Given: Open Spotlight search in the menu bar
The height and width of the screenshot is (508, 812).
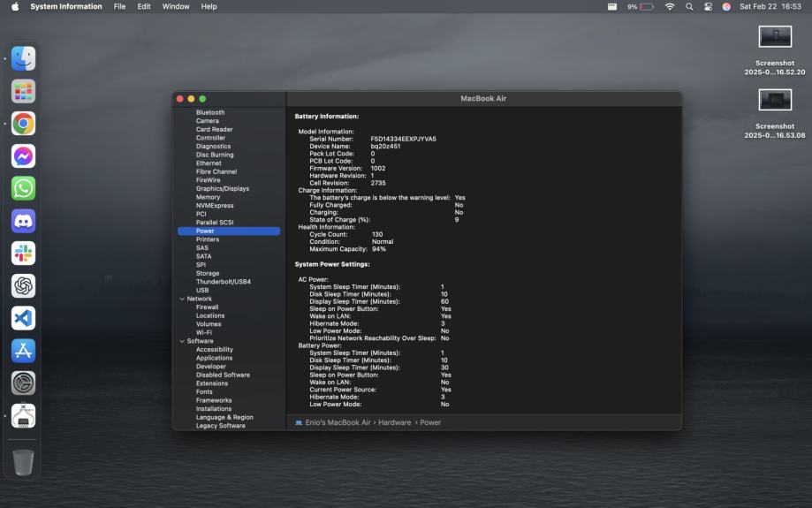Looking at the screenshot, I should (x=689, y=6).
